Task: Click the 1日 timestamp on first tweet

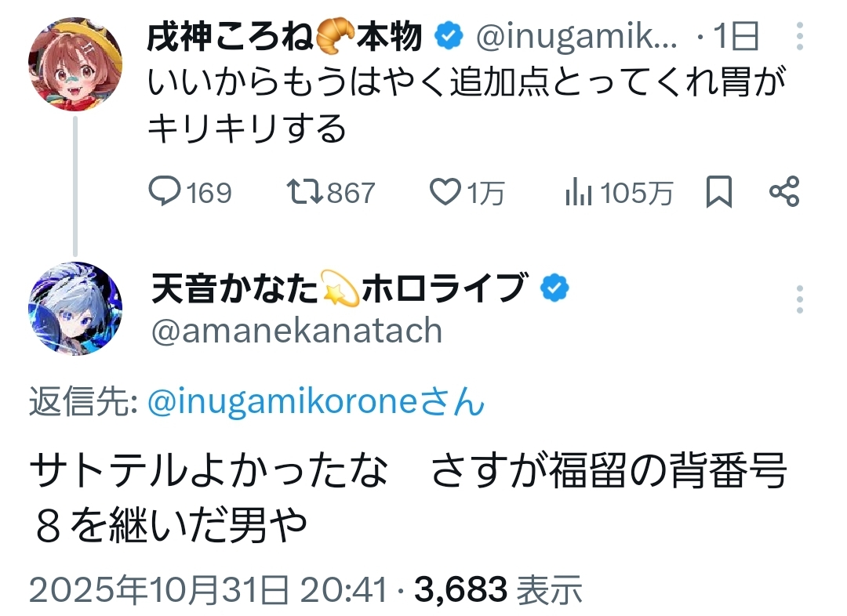Action: point(737,36)
